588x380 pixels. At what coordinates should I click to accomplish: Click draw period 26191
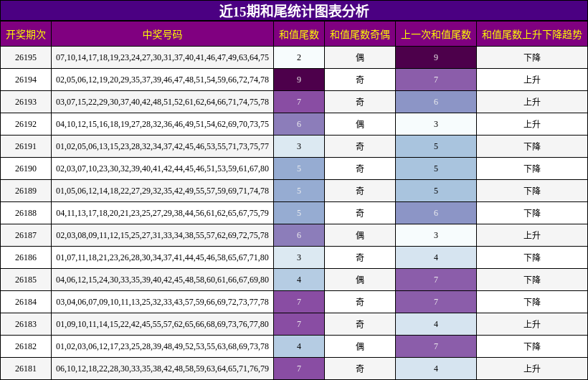pos(26,146)
